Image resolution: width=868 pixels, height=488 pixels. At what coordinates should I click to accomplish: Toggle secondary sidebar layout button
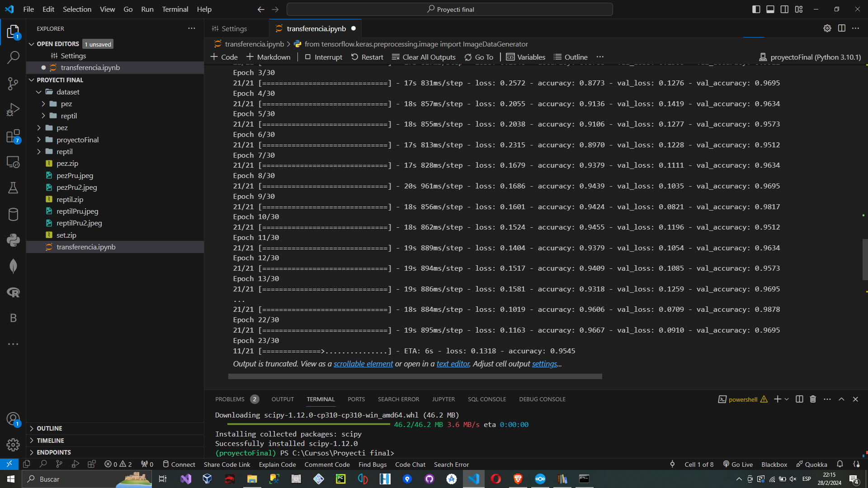pyautogui.click(x=784, y=9)
